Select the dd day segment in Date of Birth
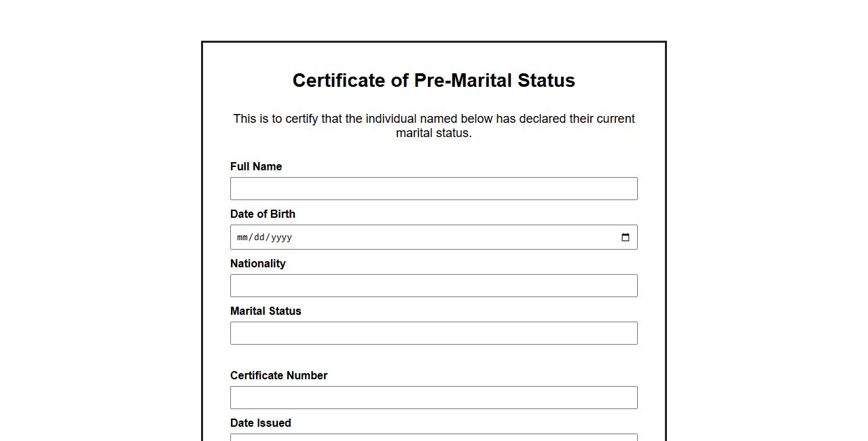The width and height of the screenshot is (868, 441). tap(261, 237)
